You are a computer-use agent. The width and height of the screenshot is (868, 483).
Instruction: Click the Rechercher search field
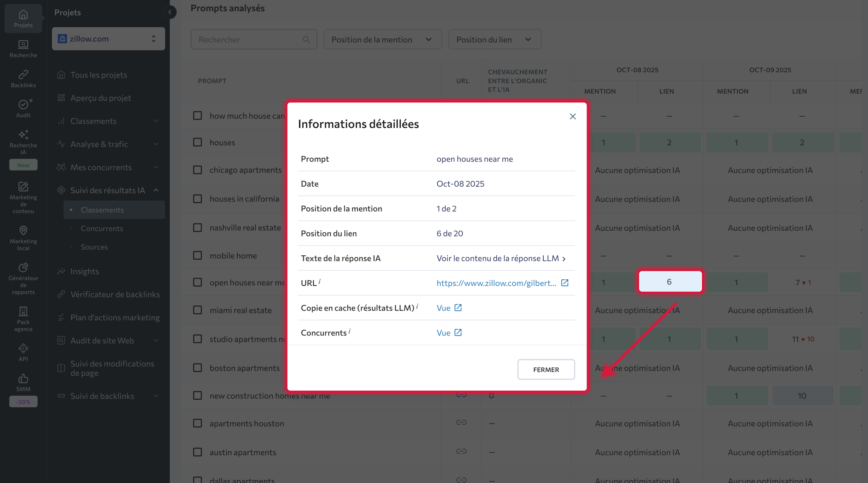[249, 39]
